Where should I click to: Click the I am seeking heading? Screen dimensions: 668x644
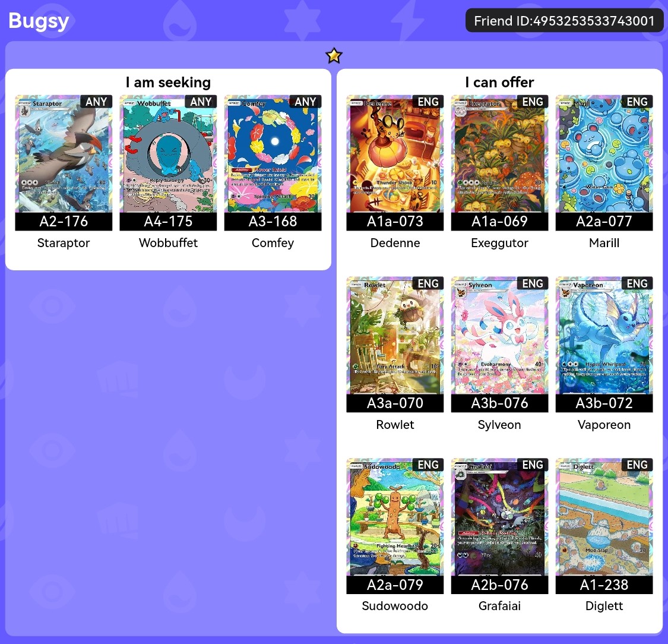(168, 82)
